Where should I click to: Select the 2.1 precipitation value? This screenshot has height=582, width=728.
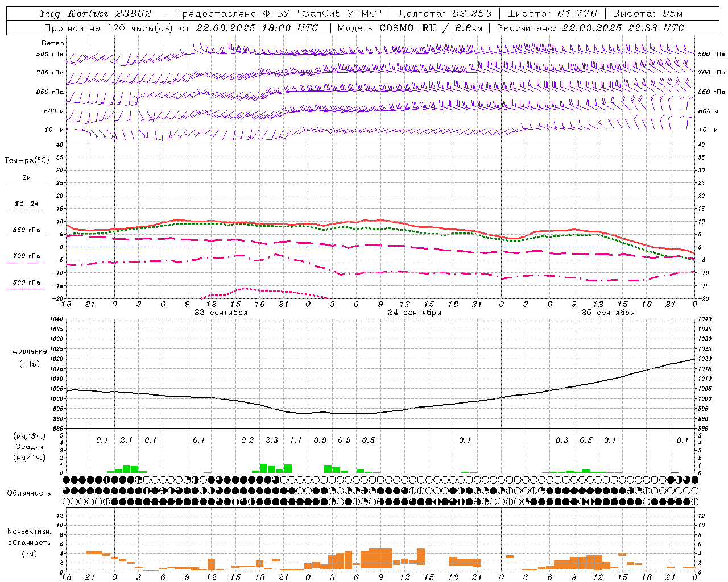pyautogui.click(x=126, y=440)
